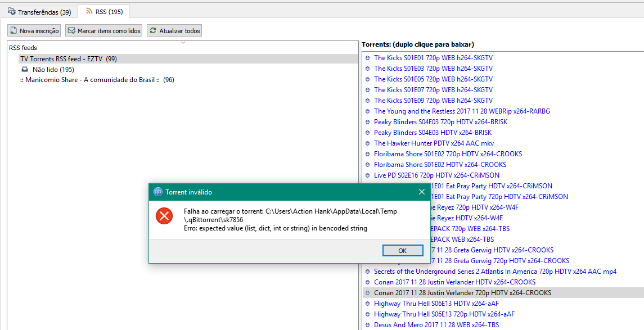This screenshot has width=644, height=330.
Task: Switch to the Transferências tab
Action: pos(39,11)
